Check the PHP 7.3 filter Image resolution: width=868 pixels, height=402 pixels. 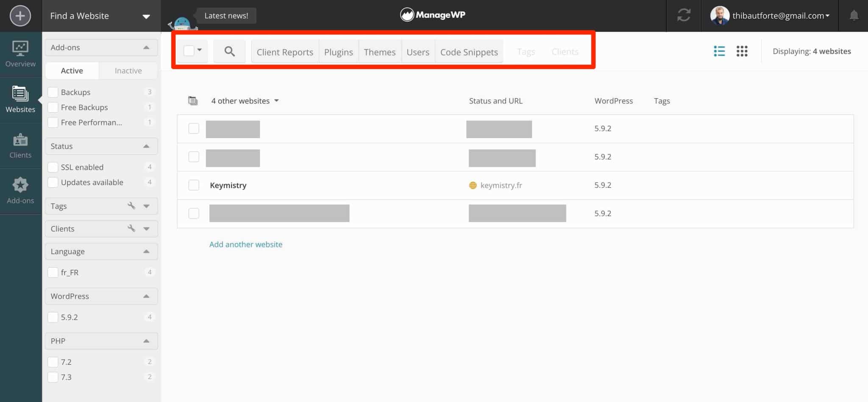(53, 377)
